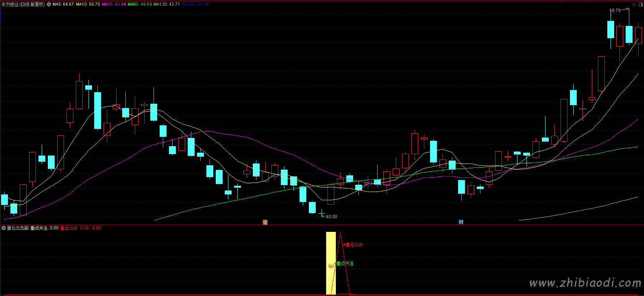The image size is (644, 296).
Task: Click the 68.79 high price label
Action: point(615,10)
